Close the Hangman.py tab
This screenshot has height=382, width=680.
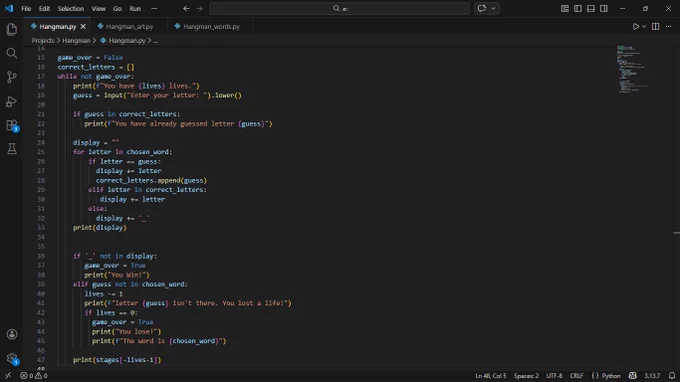(x=83, y=26)
